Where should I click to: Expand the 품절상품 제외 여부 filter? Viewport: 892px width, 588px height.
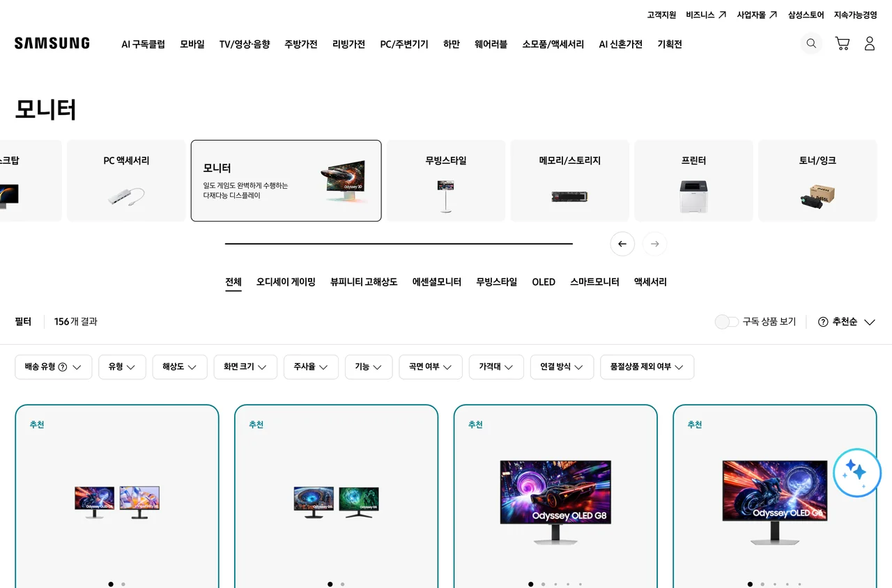click(647, 367)
